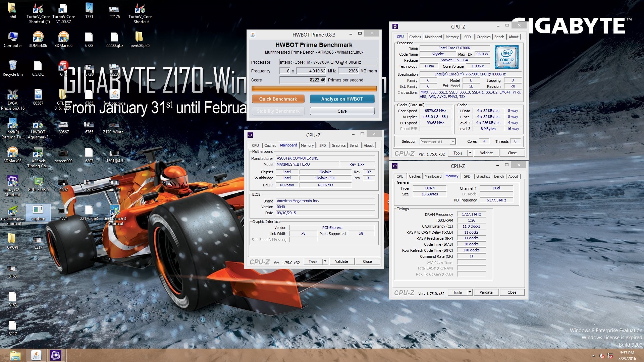
Task: Click CAS# Latency value 11.0 clocks
Action: pos(471,226)
